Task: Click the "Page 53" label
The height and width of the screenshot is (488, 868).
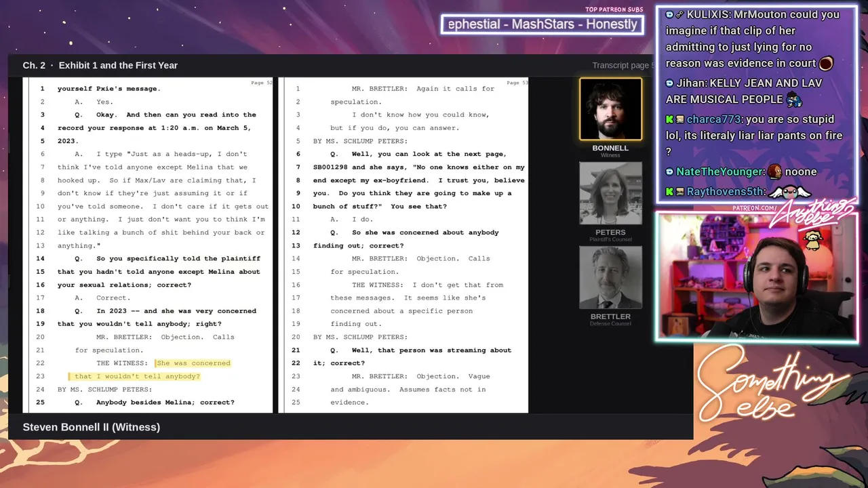Action: (517, 83)
